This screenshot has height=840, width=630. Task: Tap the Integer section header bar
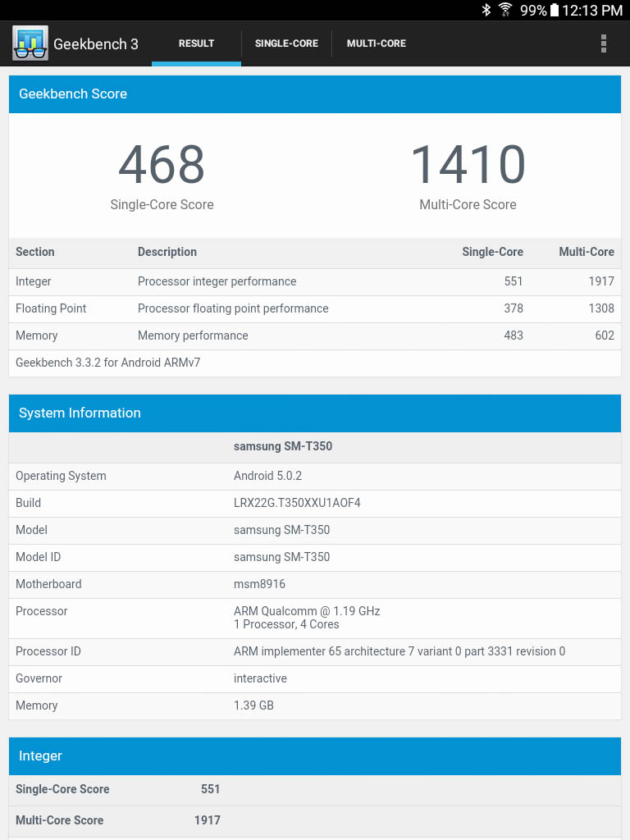(315, 756)
